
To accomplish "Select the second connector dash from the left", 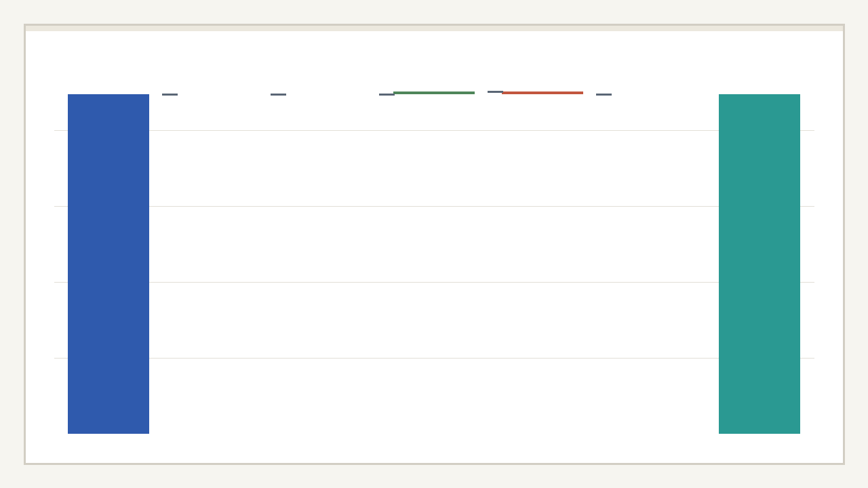I will point(278,94).
